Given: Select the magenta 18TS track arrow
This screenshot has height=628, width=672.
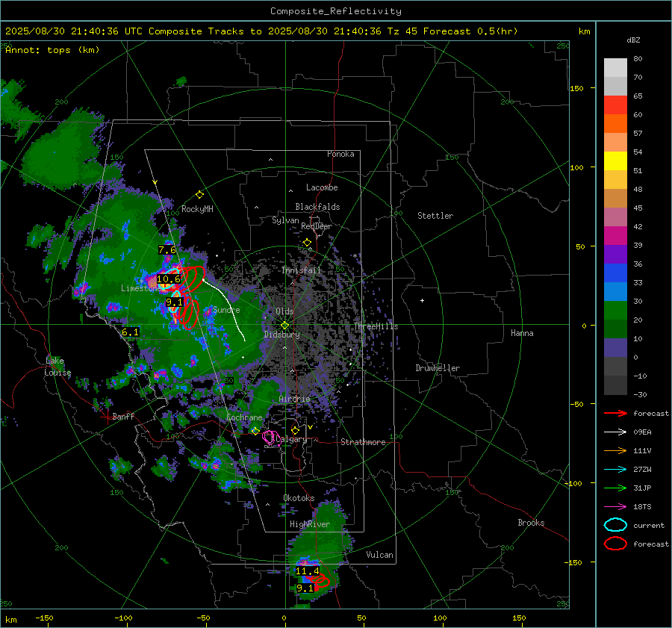Looking at the screenshot, I should 615,507.
